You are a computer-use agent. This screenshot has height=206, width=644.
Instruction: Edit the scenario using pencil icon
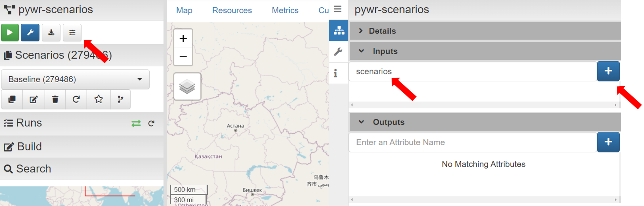(34, 99)
